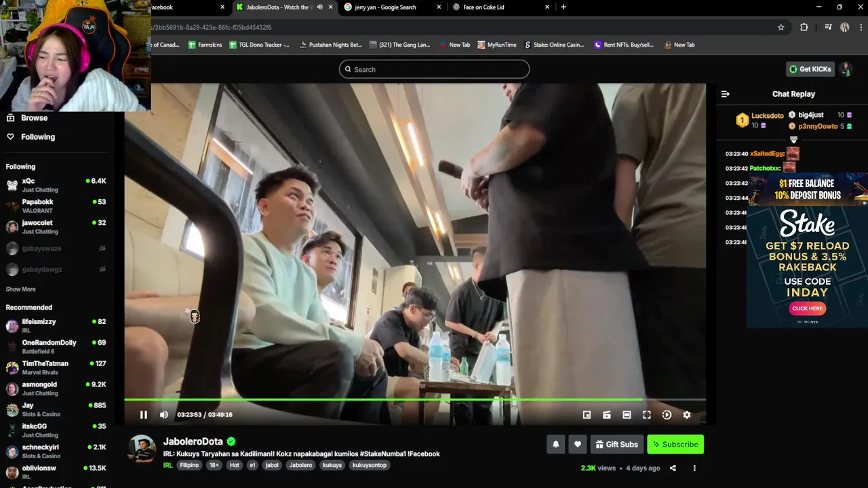
Task: Open the JaboleroDota channel name link
Action: 193,441
